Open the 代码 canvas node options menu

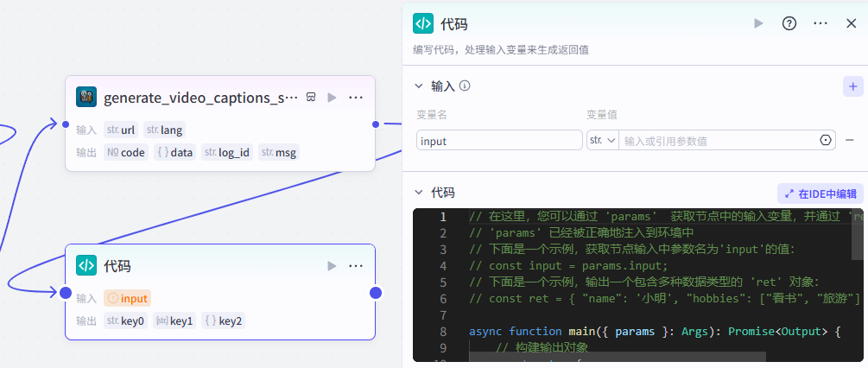tap(356, 266)
